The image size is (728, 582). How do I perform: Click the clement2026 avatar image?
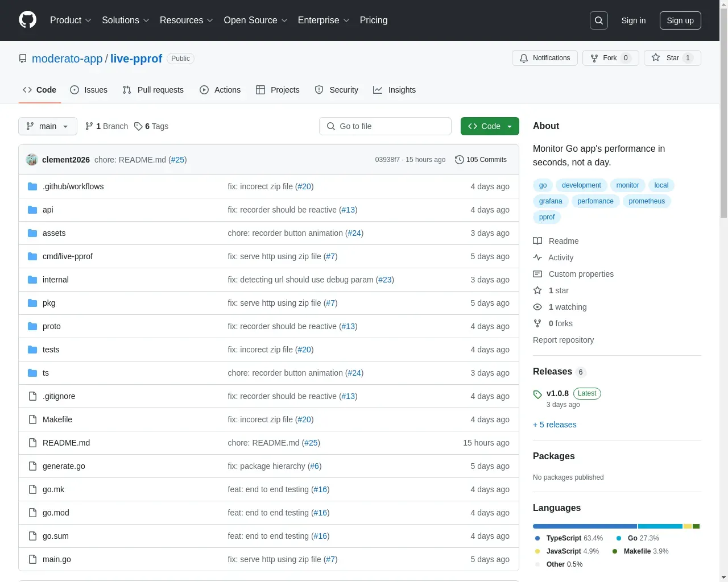click(32, 160)
